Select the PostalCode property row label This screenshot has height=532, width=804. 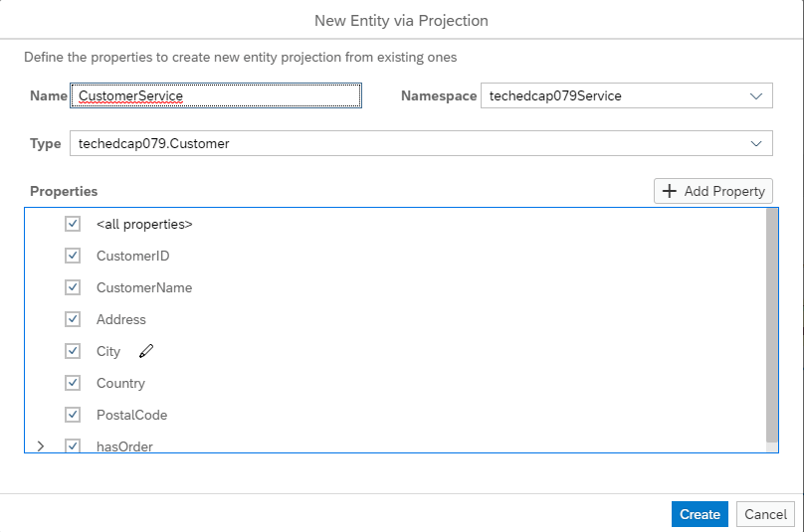[x=131, y=415]
